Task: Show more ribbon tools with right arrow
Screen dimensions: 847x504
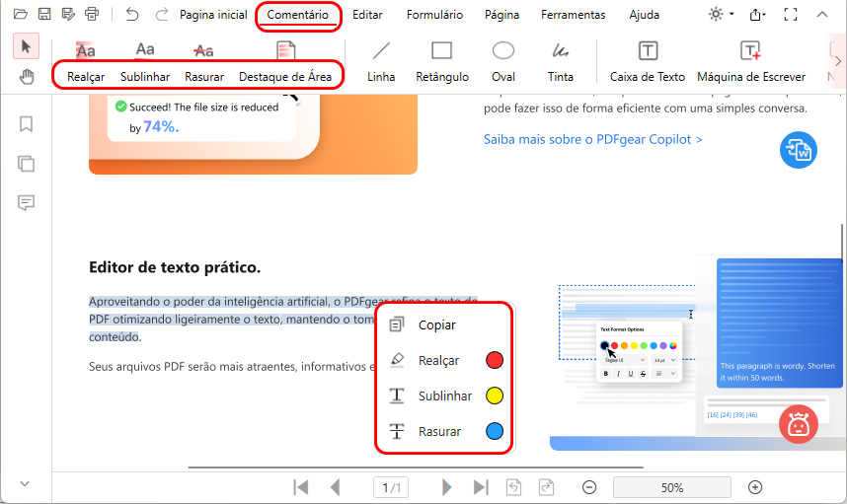Action: tap(838, 60)
